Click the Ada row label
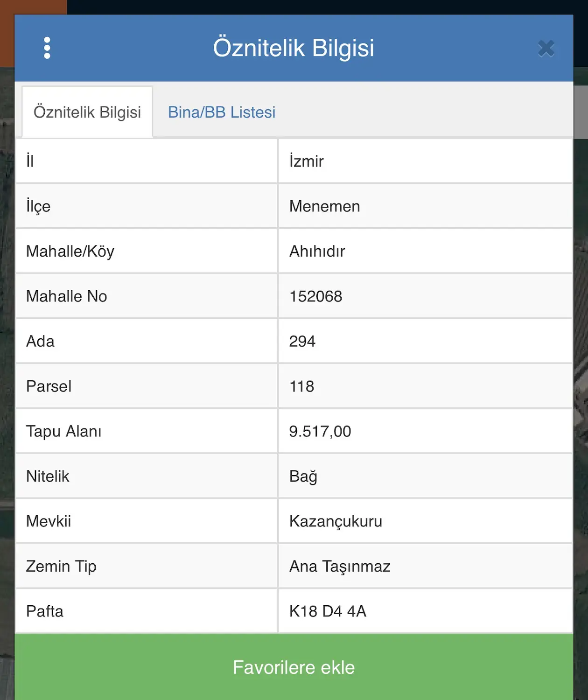 click(40, 341)
